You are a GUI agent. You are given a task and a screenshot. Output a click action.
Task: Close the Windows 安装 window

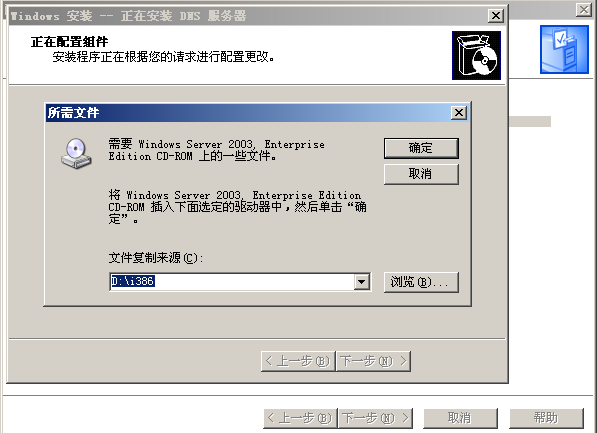[496, 16]
